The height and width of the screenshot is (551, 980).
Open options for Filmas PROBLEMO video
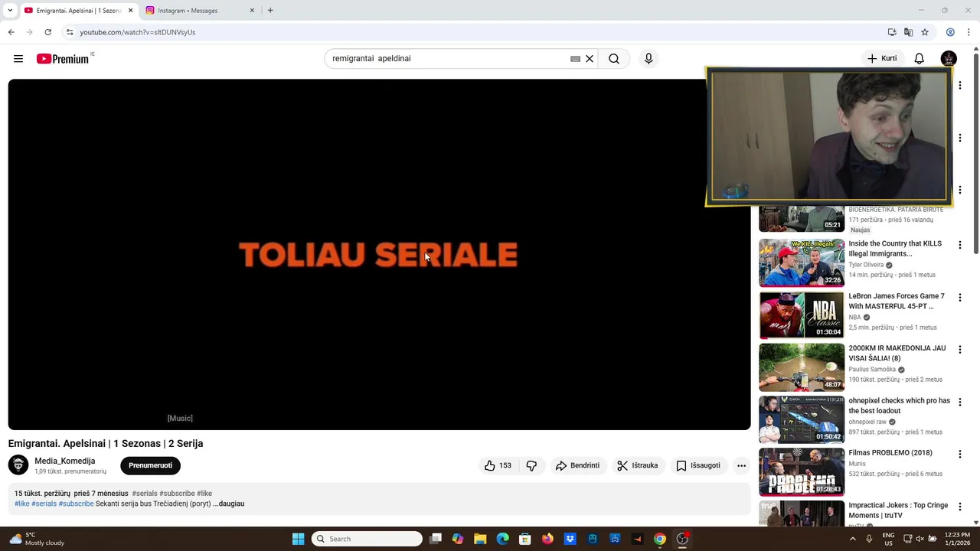tap(959, 454)
